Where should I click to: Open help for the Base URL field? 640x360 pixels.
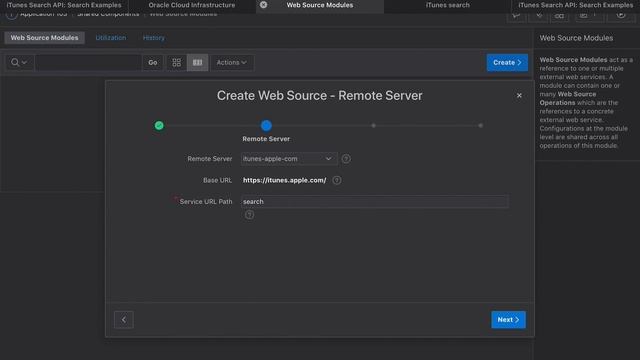point(337,180)
